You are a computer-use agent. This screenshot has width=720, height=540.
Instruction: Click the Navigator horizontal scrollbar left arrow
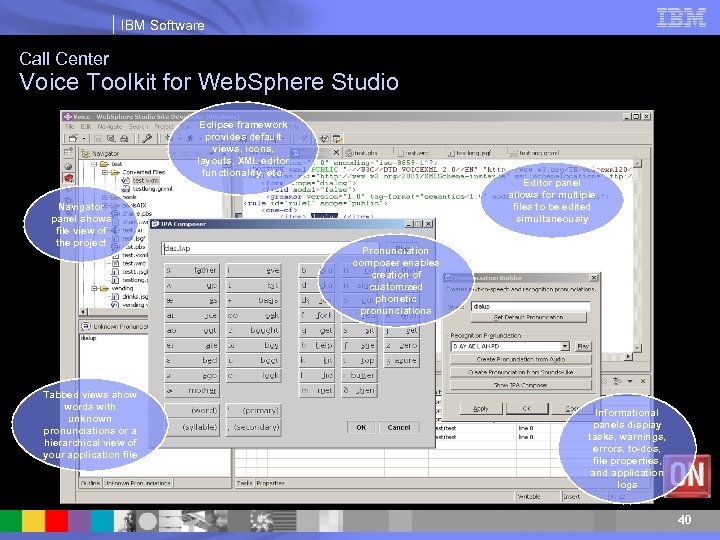[x=84, y=311]
